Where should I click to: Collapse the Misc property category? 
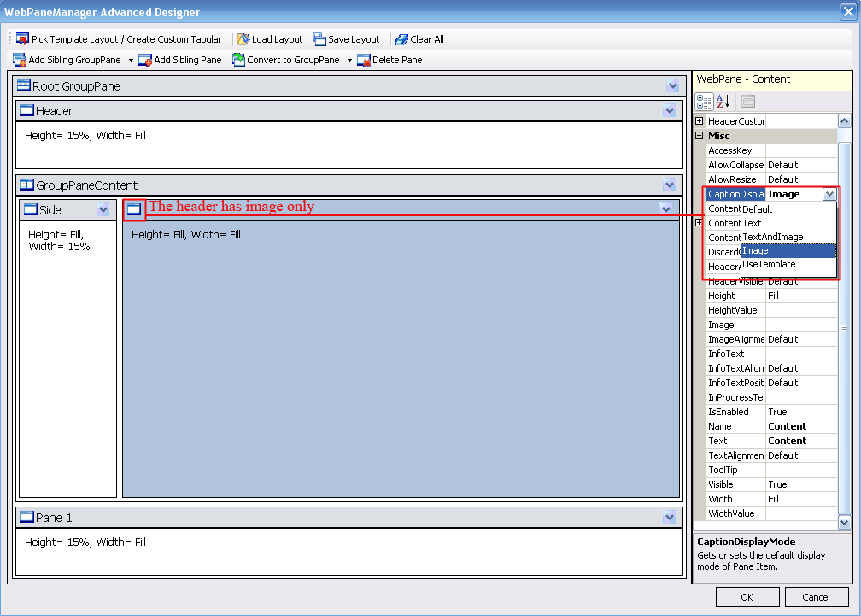click(x=700, y=136)
